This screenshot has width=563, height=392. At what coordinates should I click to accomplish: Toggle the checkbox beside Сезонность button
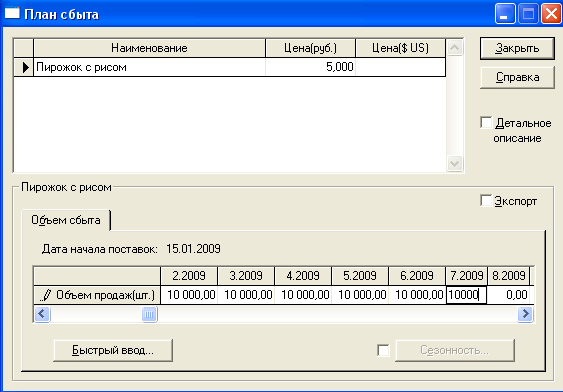(383, 350)
